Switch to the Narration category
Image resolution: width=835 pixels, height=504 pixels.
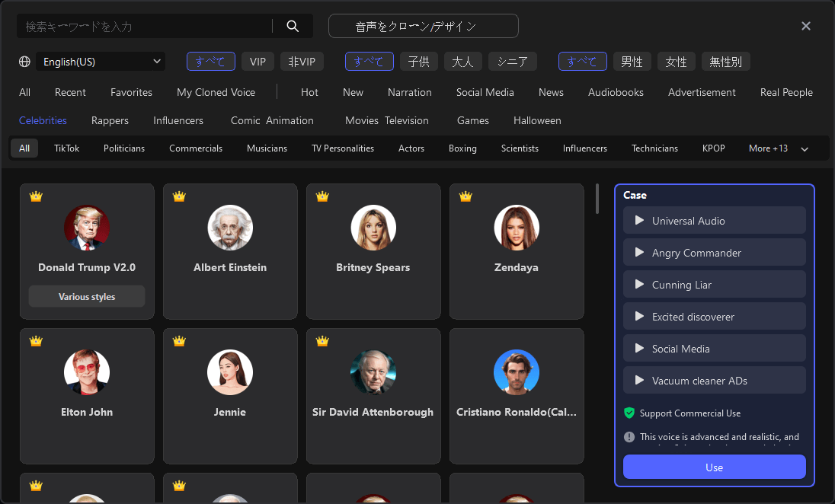coord(410,93)
